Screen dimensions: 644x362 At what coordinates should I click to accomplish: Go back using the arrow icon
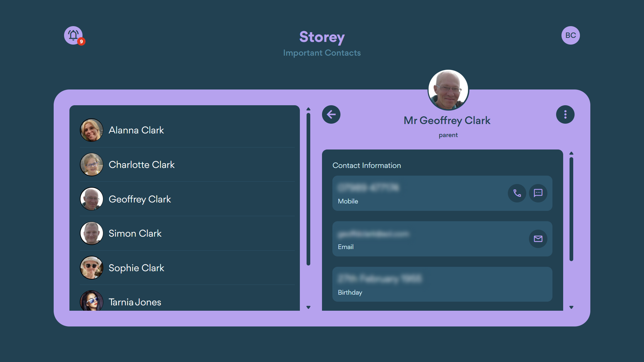point(331,114)
